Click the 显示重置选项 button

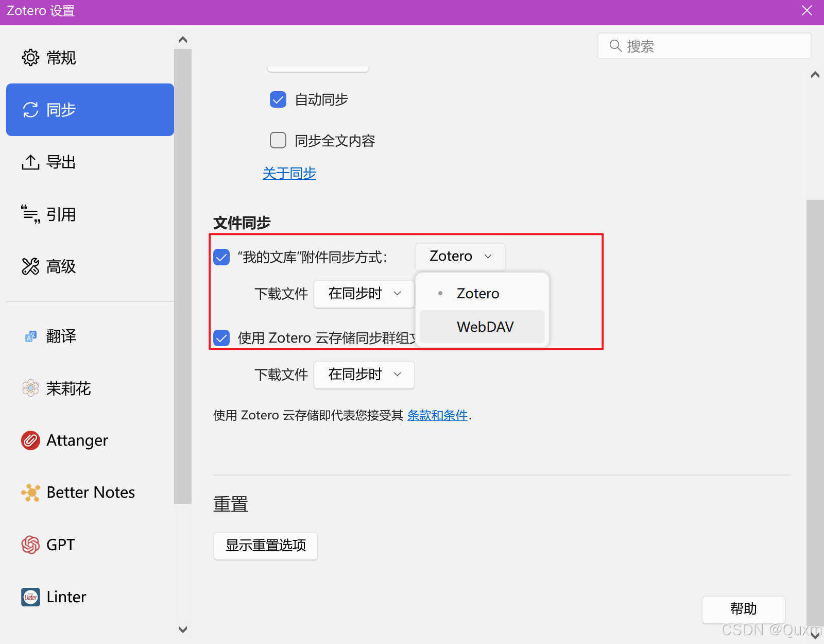(x=266, y=546)
